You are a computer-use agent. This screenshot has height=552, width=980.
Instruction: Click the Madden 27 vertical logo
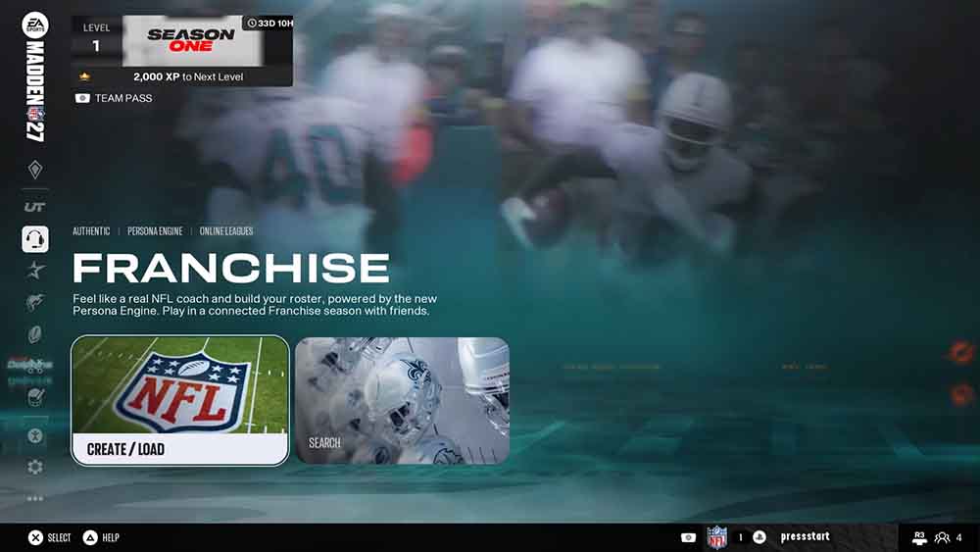click(x=35, y=91)
